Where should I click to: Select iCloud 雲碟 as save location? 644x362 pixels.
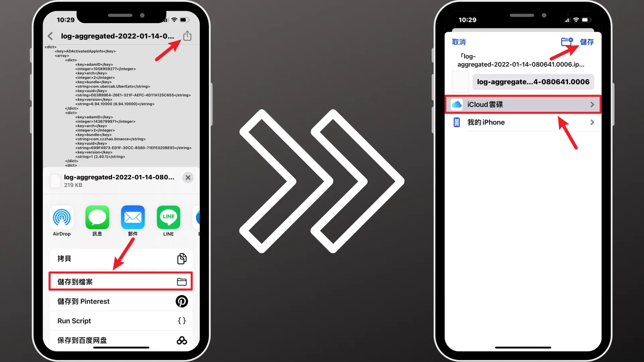(x=523, y=104)
